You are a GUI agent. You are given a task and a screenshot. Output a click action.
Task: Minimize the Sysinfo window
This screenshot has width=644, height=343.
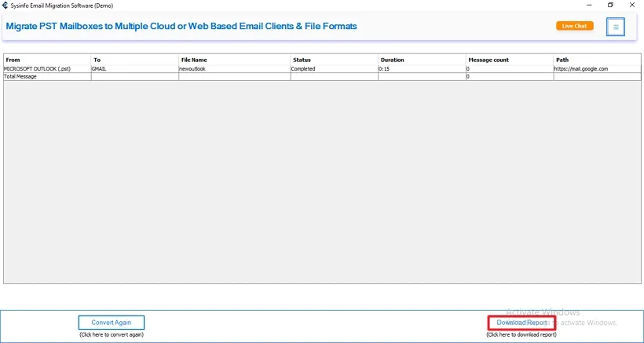(x=589, y=5)
